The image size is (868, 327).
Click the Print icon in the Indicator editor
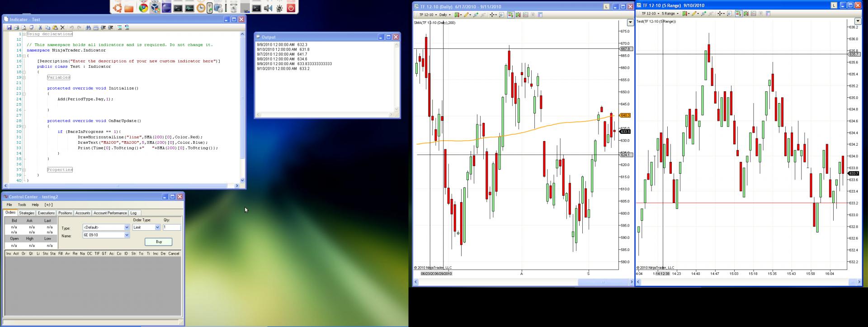[16, 28]
